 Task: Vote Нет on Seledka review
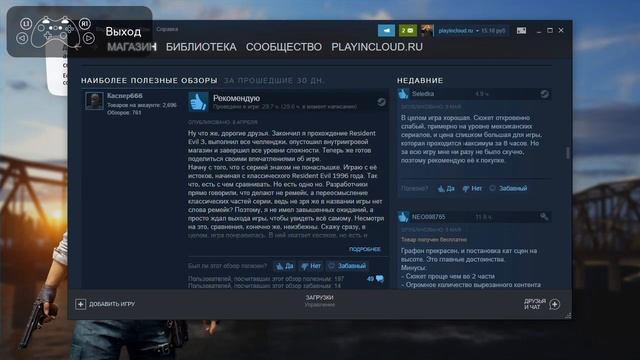click(x=472, y=189)
